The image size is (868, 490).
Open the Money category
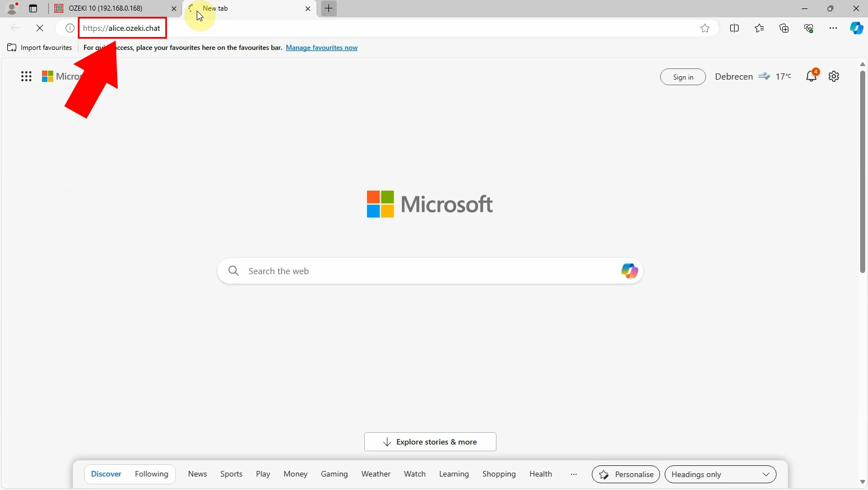295,474
